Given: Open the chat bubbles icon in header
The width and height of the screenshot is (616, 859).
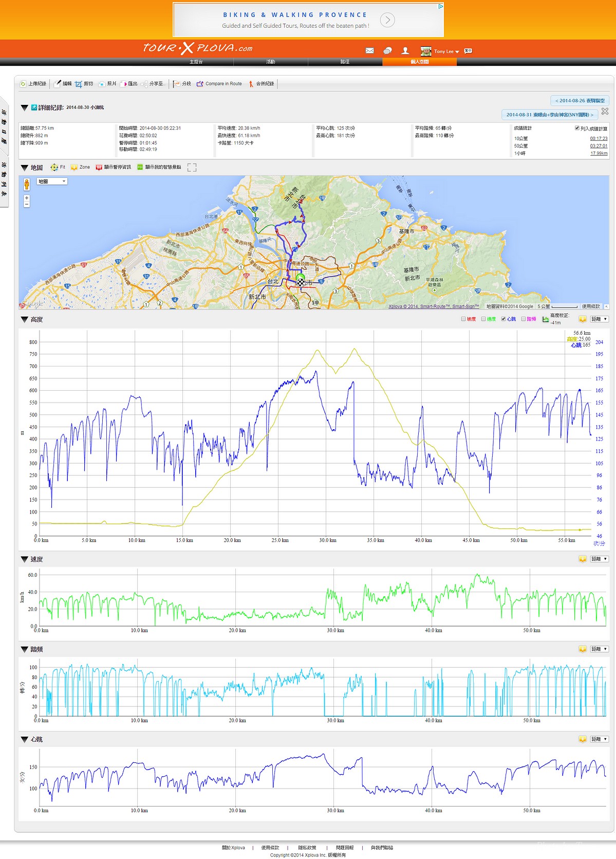Looking at the screenshot, I should click(x=387, y=50).
